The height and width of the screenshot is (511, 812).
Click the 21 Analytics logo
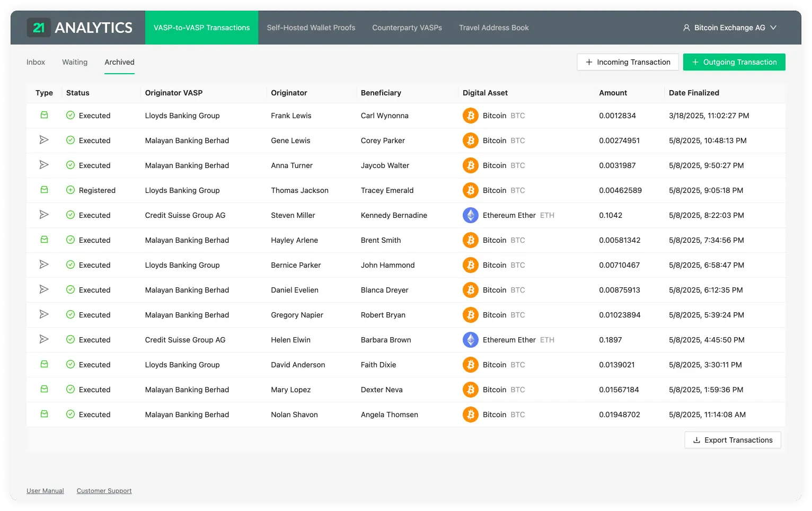point(80,27)
